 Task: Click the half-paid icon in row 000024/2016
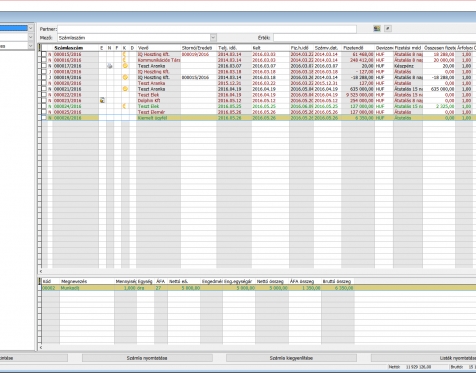pos(125,106)
